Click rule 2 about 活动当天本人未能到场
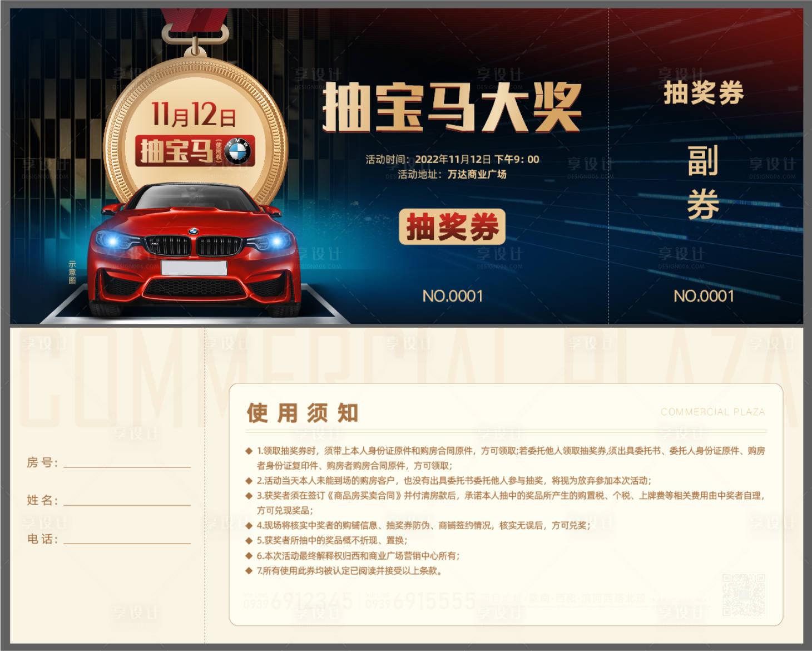 (448, 480)
